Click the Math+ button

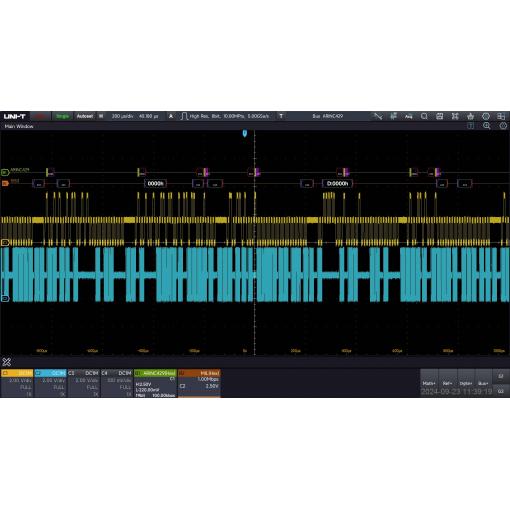coord(429,383)
